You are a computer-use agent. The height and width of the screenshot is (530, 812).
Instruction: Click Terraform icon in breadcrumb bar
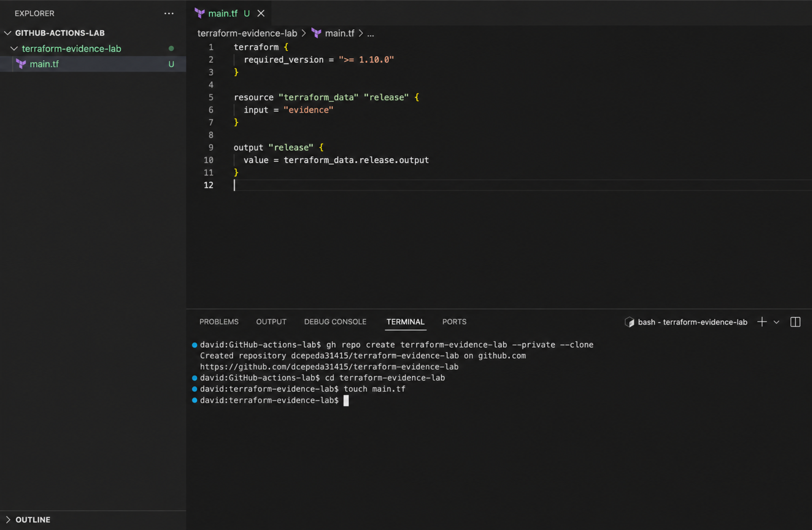(316, 33)
